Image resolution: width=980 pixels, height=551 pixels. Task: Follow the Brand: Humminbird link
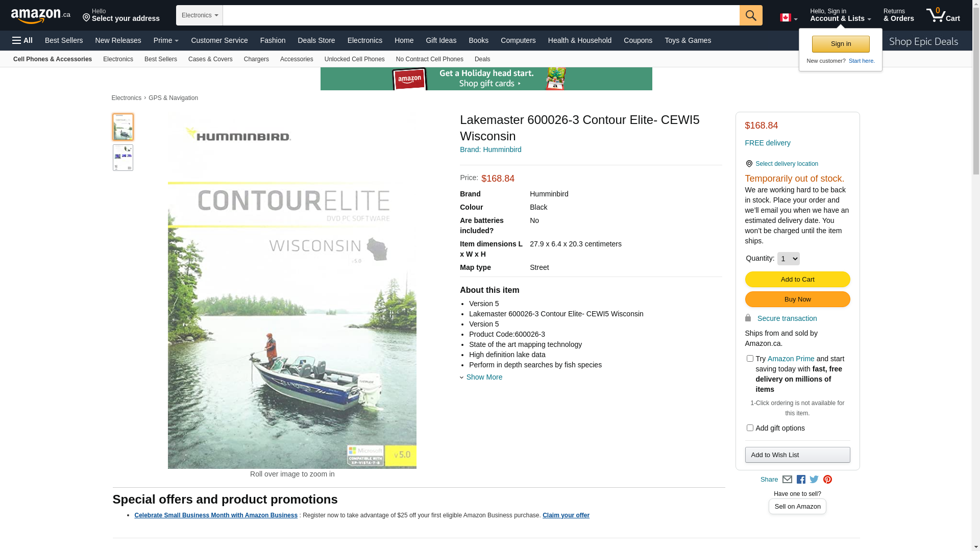coord(491,149)
